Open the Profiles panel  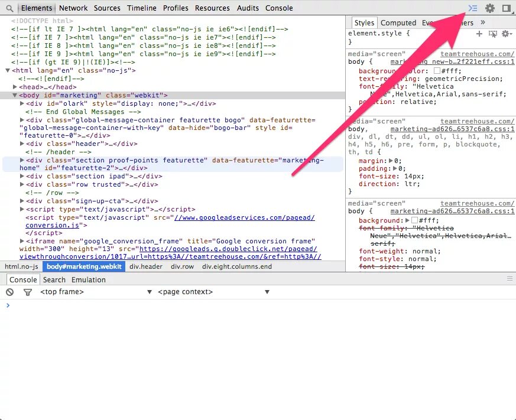coord(176,8)
